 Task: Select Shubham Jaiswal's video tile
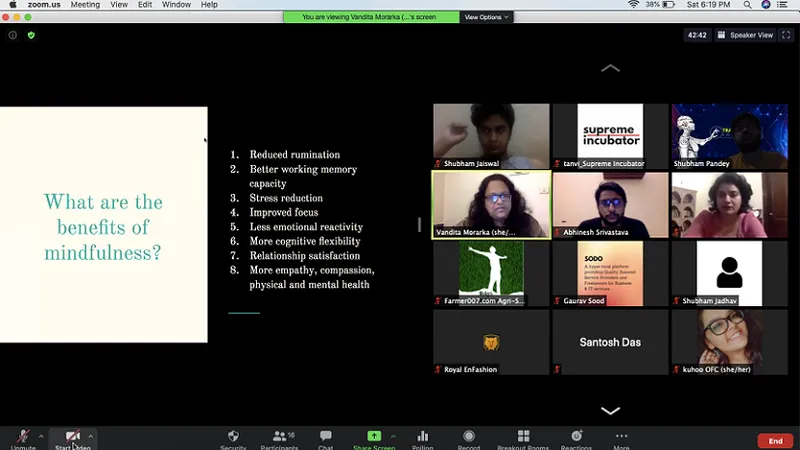pyautogui.click(x=491, y=136)
